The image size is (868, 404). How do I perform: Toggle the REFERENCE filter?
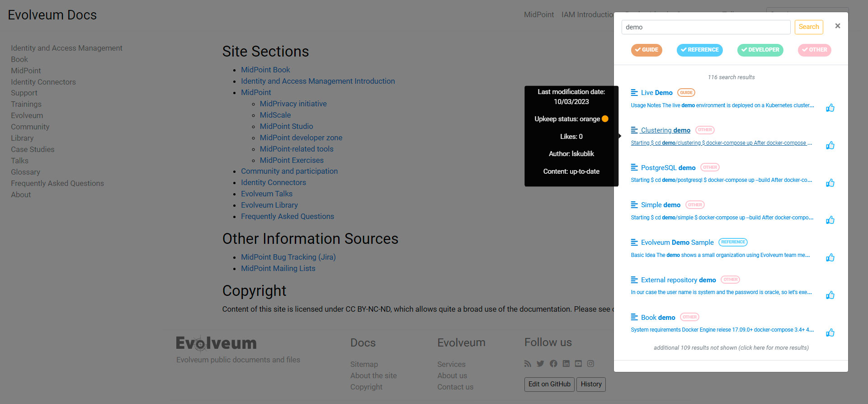[x=699, y=50]
